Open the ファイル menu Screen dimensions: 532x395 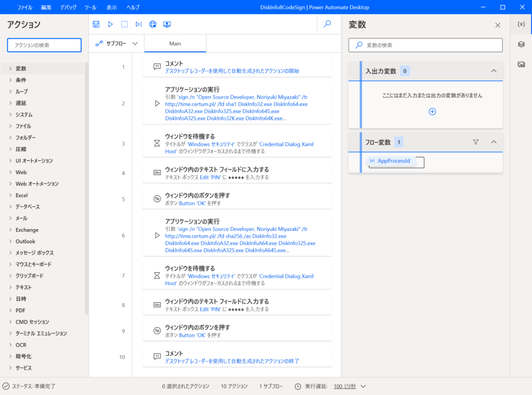24,7
